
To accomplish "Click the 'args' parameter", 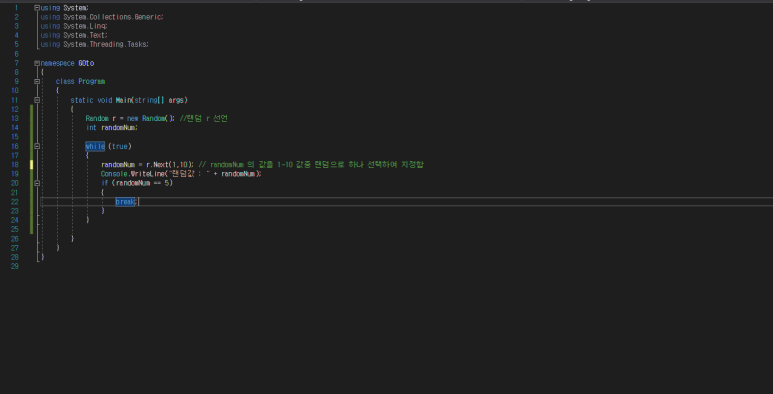I will 176,100.
